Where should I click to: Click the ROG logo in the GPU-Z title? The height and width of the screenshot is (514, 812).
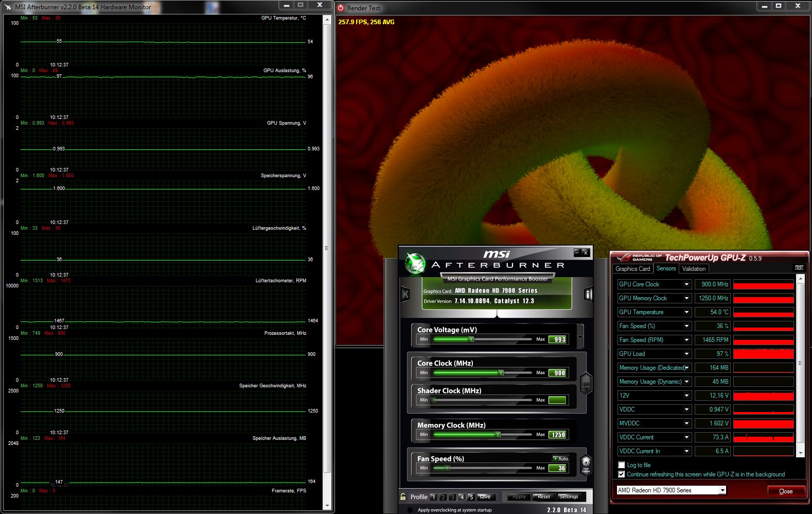tap(623, 258)
